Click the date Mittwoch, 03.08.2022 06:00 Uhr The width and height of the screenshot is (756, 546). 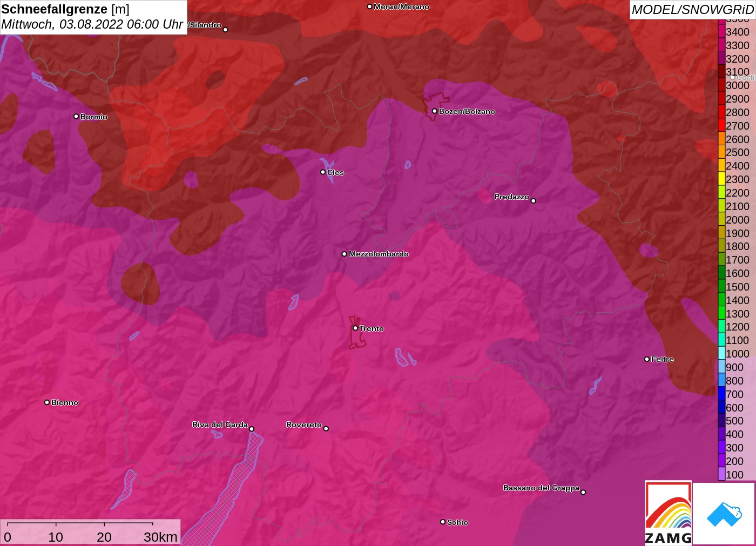coord(92,24)
